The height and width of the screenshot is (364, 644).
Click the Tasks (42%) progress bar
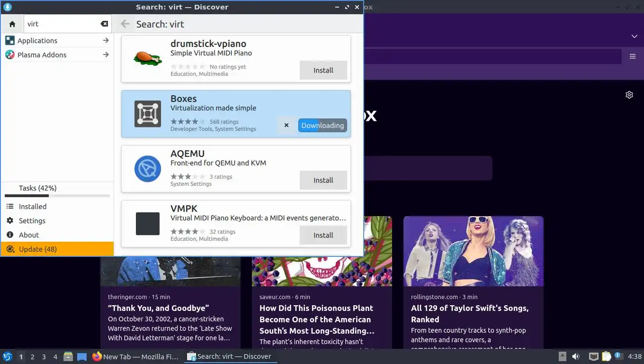pyautogui.click(x=57, y=196)
